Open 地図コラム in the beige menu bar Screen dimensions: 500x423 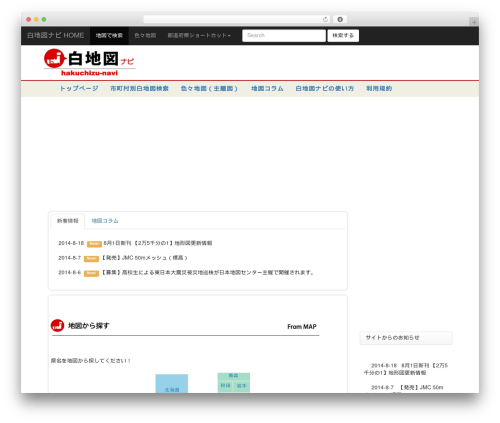[x=267, y=88]
